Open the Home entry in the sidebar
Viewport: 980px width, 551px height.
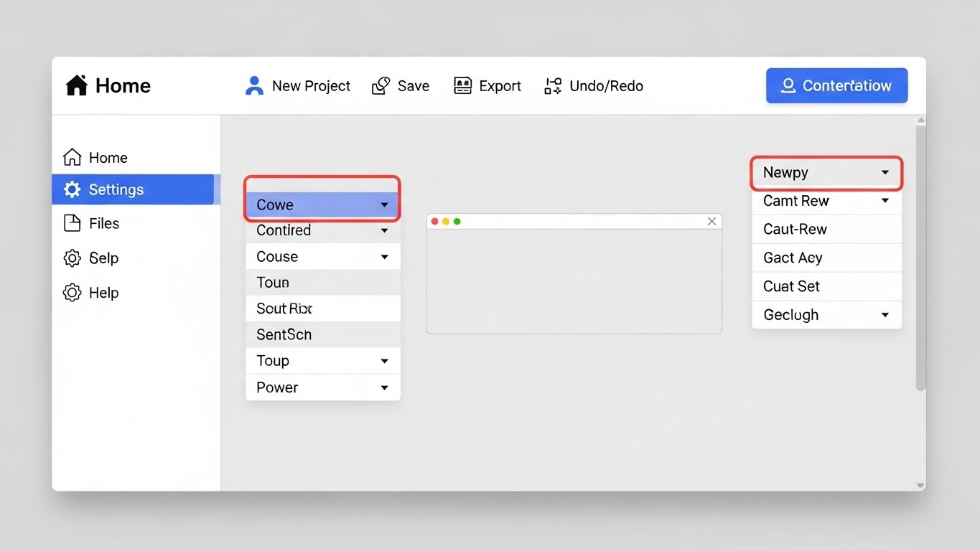pos(108,157)
